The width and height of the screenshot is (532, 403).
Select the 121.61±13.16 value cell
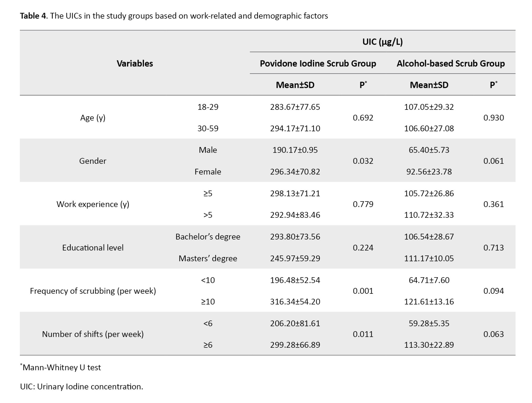point(429,302)
